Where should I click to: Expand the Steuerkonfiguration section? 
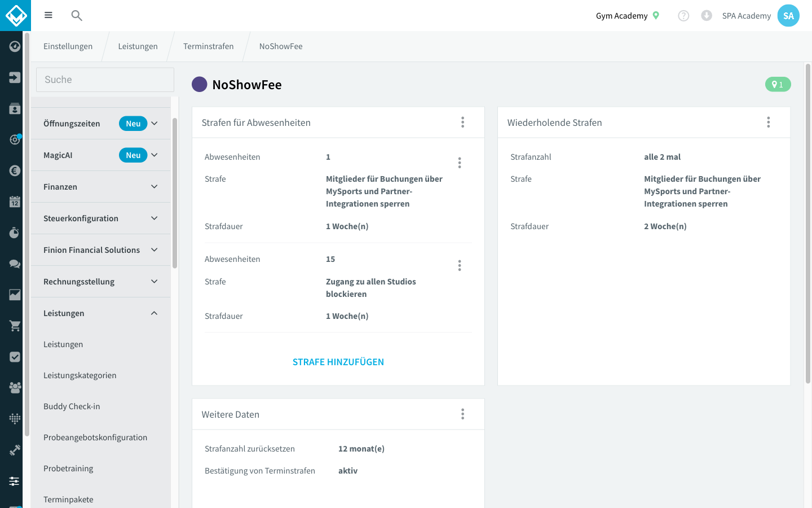click(x=100, y=218)
